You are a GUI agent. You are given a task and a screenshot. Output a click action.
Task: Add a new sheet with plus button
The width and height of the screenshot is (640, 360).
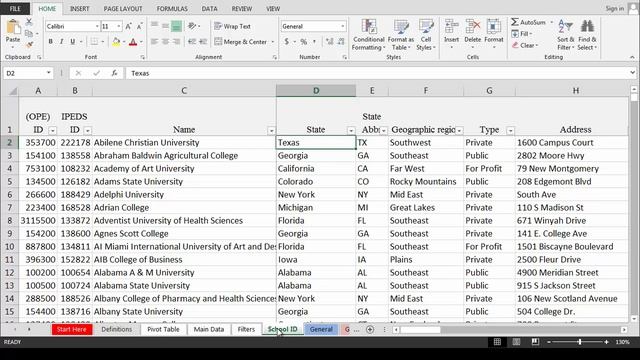pos(370,329)
